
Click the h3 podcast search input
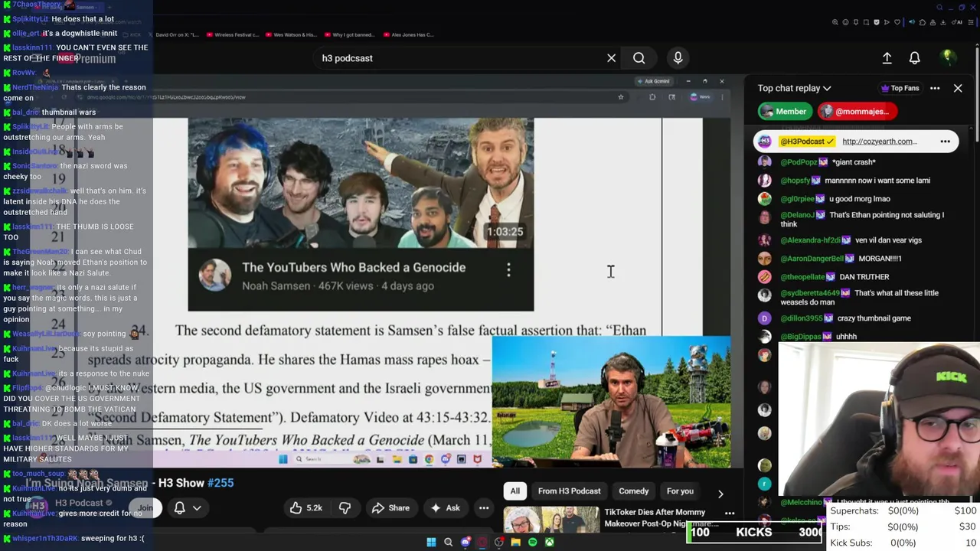coord(459,58)
